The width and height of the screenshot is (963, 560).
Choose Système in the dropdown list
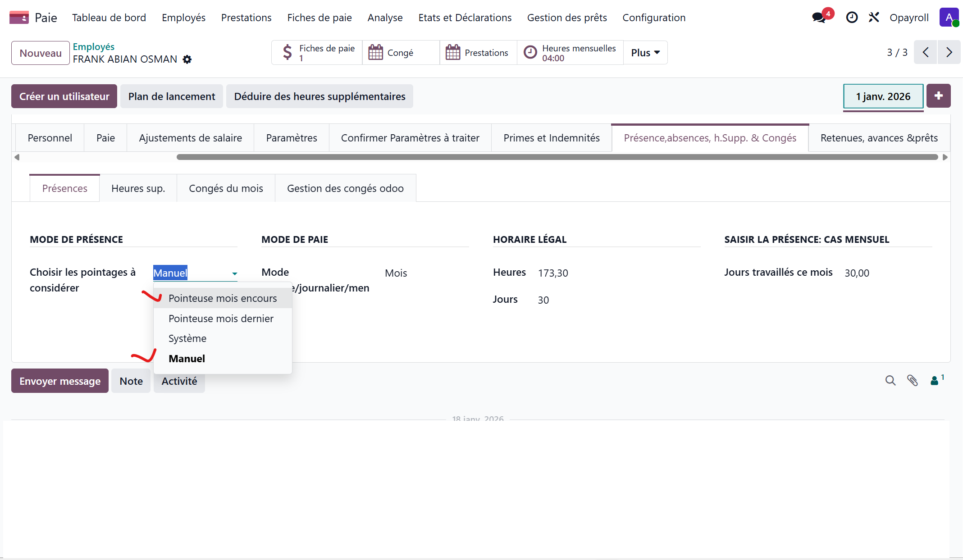[187, 338]
